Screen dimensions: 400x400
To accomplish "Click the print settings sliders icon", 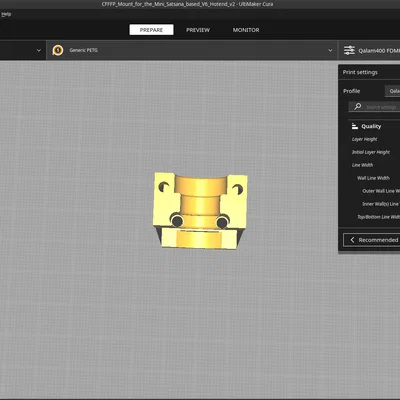I will [349, 50].
